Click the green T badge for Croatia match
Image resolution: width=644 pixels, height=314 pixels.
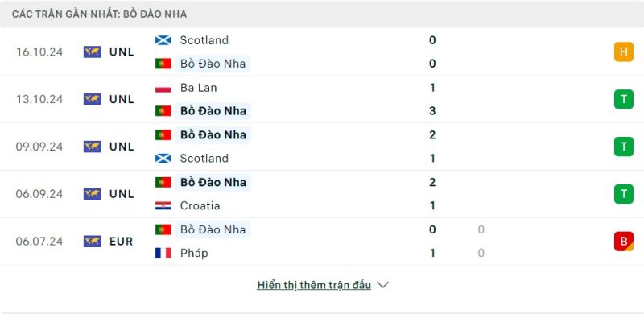(x=623, y=194)
